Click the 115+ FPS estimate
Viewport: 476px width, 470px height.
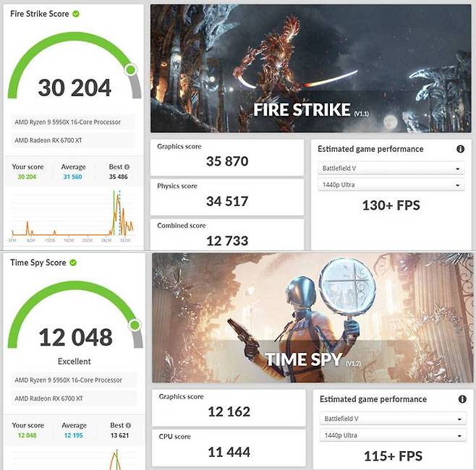click(x=393, y=456)
